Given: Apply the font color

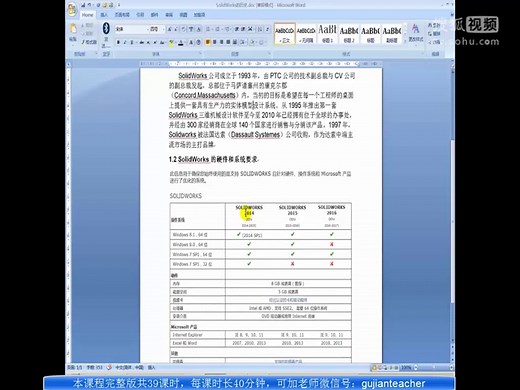Looking at the screenshot, I should 181,42.
